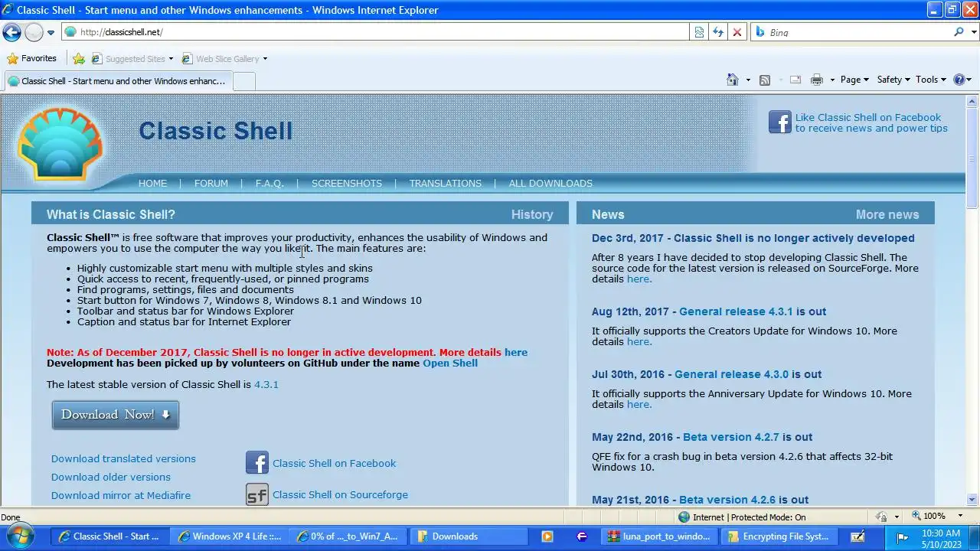Click the Download Now! button
The width and height of the screenshot is (980, 551).
point(116,415)
